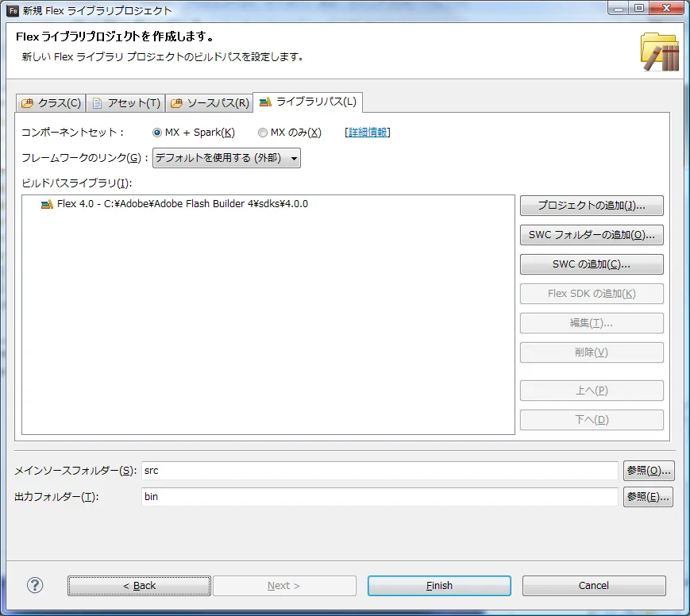Click the library project wizard folder icon
690x616 pixels.
point(660,52)
